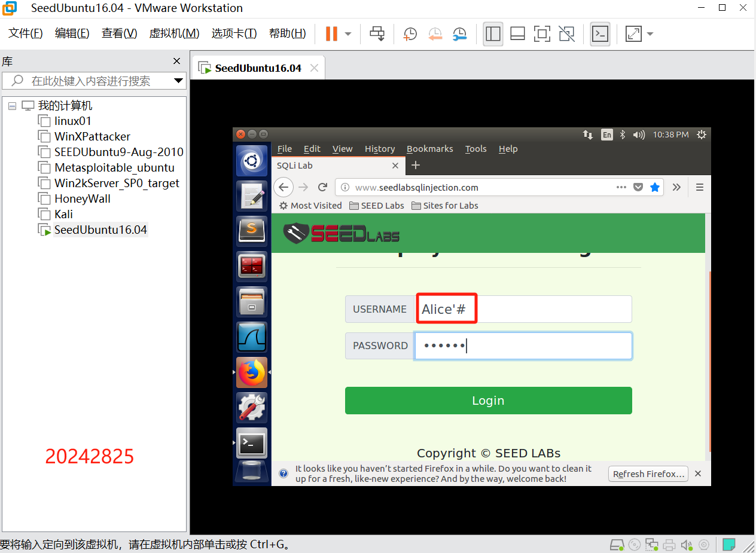Open Firefox Bookmarks menu
The width and height of the screenshot is (756, 553).
click(430, 149)
